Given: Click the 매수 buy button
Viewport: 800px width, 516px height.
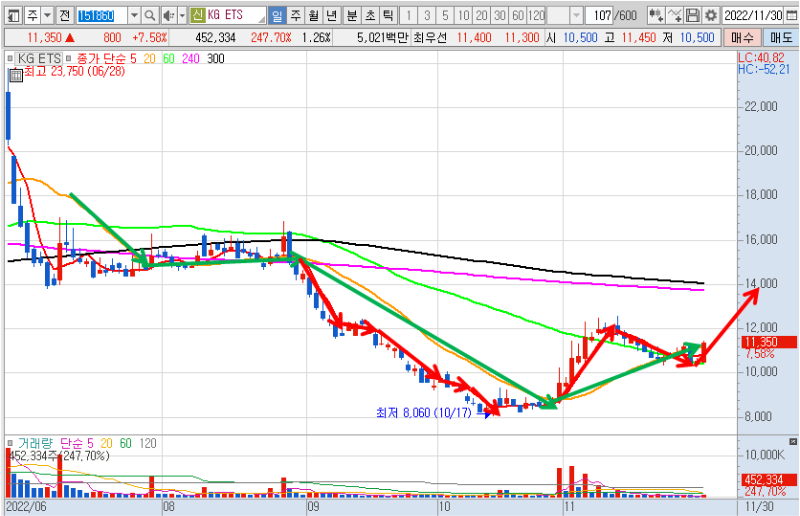Looking at the screenshot, I should tap(742, 37).
